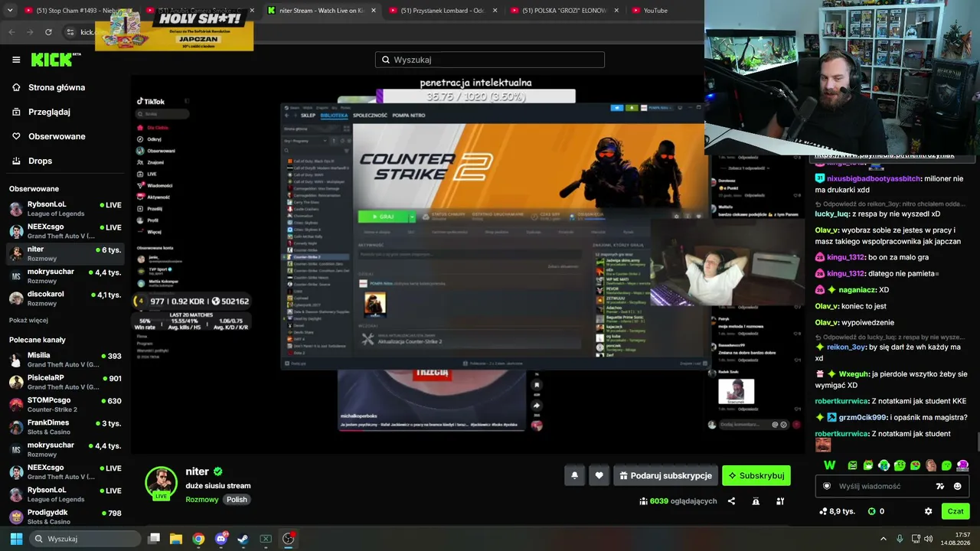The height and width of the screenshot is (551, 980).
Task: Click niter's streamer avatar
Action: coord(161,482)
